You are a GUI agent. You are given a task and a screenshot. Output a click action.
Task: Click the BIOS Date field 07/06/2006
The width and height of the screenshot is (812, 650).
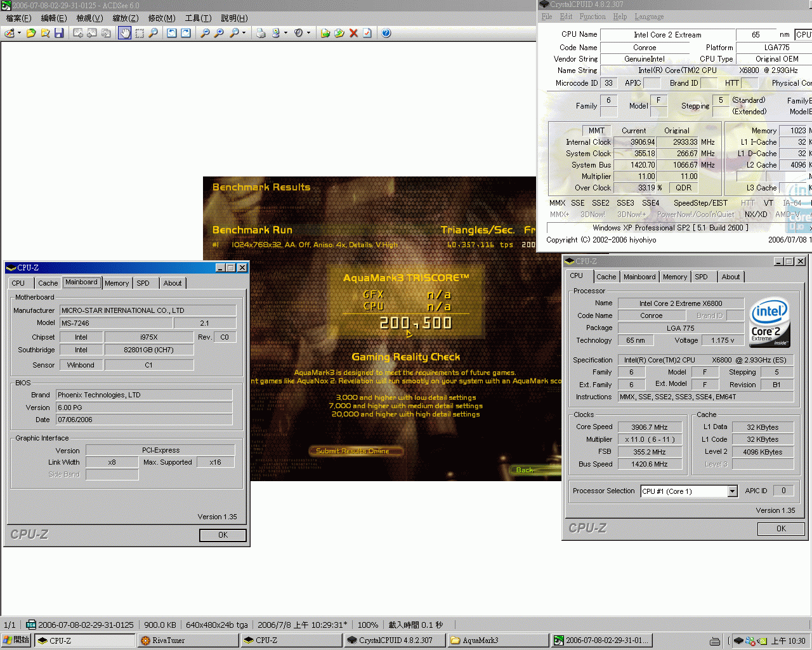click(x=144, y=420)
